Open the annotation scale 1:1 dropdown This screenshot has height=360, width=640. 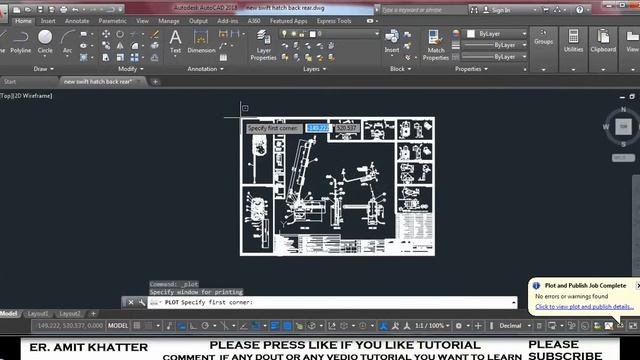click(432, 326)
